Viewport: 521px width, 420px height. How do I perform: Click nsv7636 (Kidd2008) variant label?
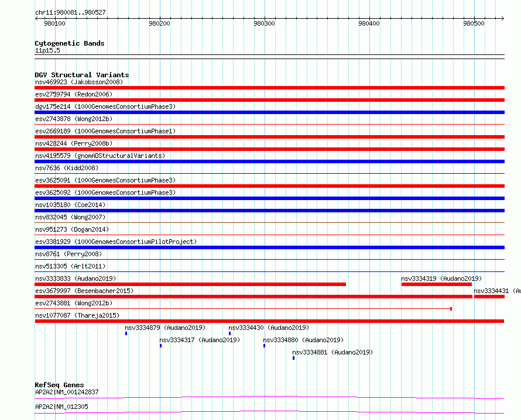pos(67,168)
